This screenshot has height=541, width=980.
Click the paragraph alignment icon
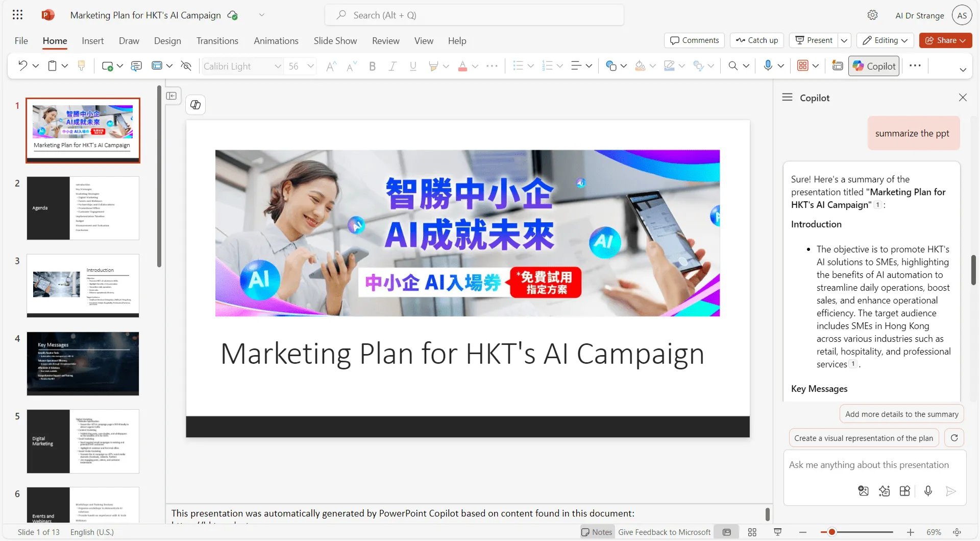(x=576, y=65)
